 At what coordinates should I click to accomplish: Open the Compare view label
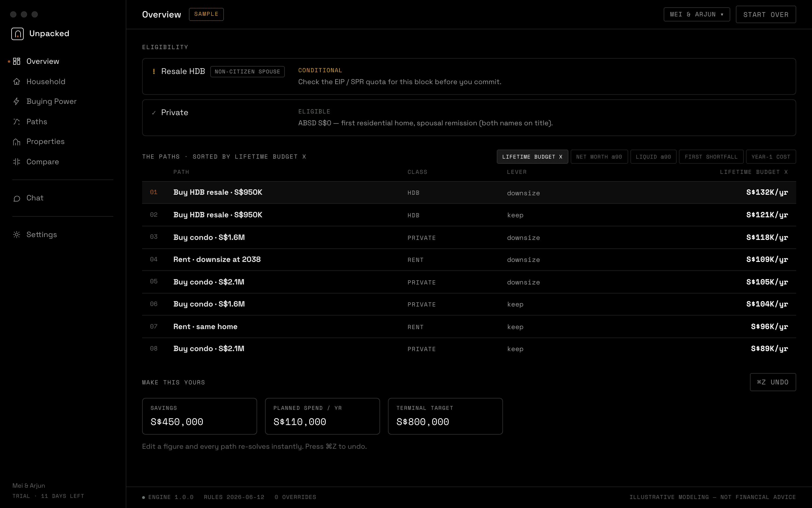(43, 162)
